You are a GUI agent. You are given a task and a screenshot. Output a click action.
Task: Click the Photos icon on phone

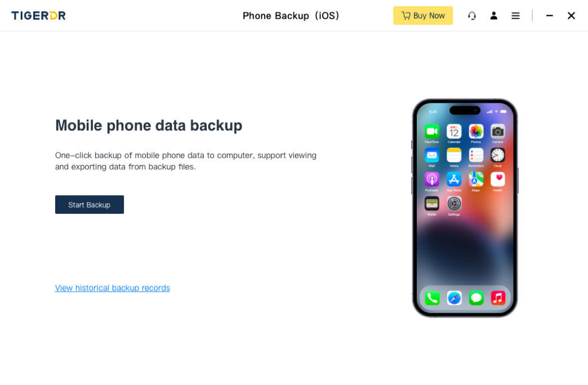(x=476, y=132)
